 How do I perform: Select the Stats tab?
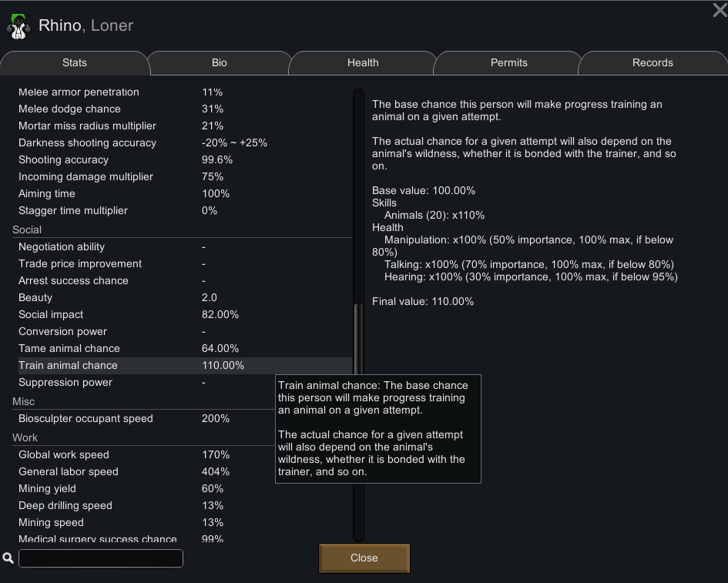75,63
